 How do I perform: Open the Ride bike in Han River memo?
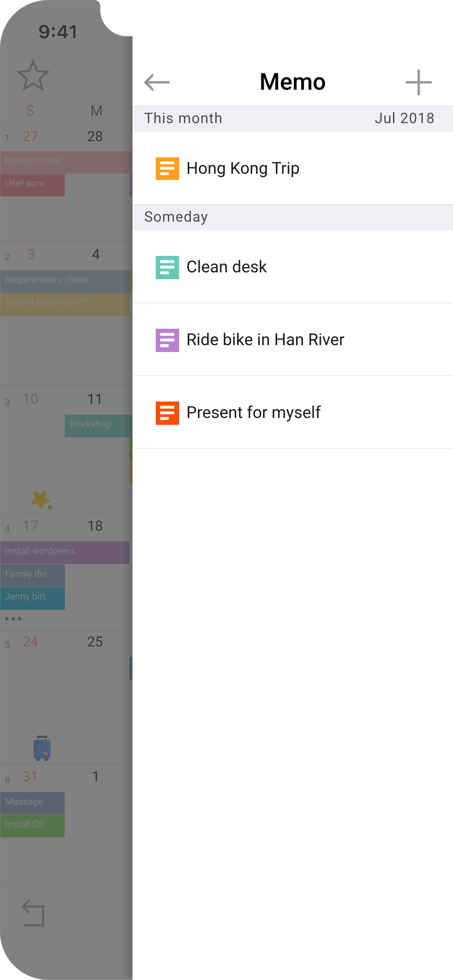265,340
